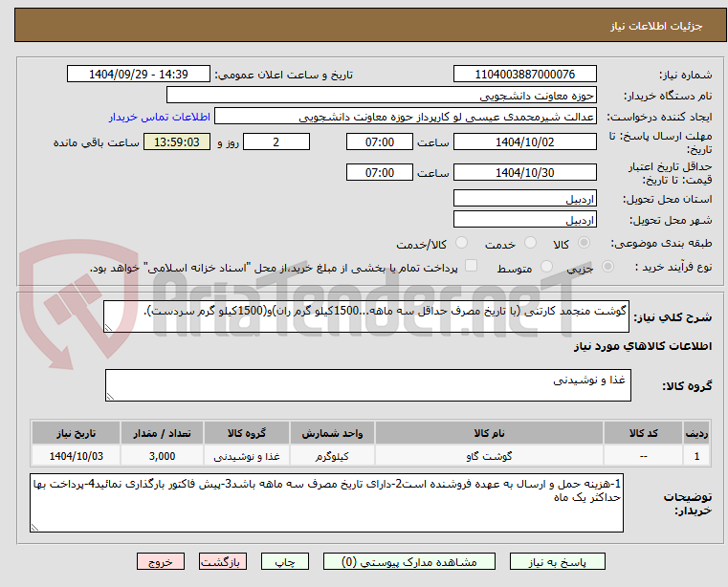Click the خروج exit button
Viewport: 728px width, 587px height.
tap(160, 562)
